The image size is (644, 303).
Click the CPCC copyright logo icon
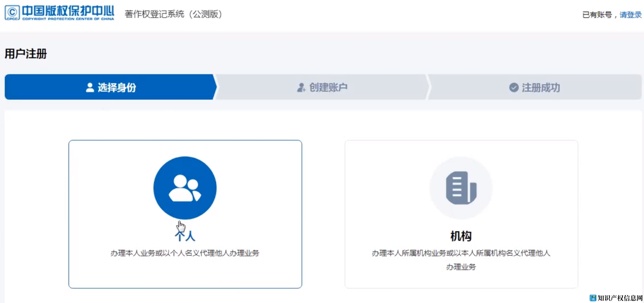[x=12, y=13]
